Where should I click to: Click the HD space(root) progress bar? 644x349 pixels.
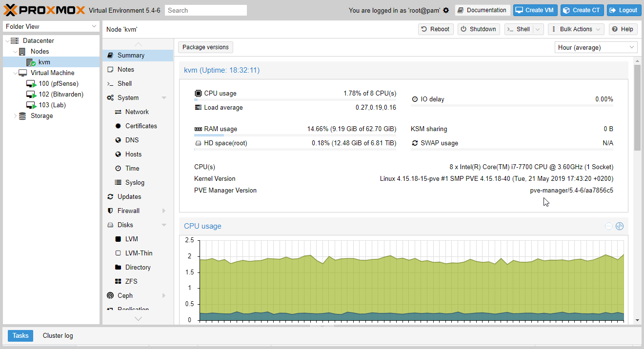pos(295,150)
